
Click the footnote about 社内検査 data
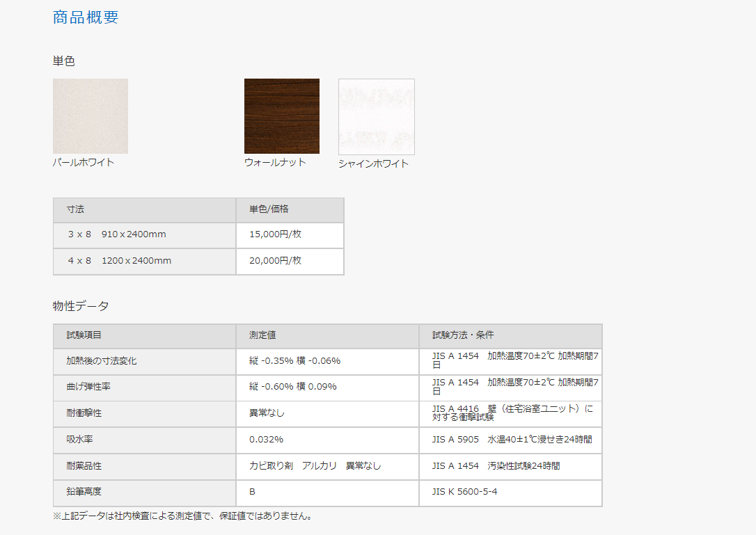click(x=183, y=516)
